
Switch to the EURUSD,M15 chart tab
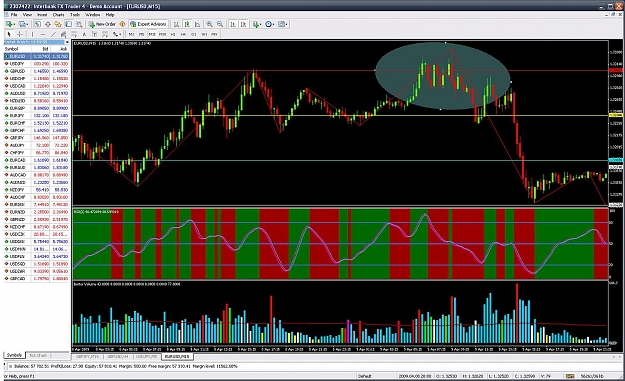(x=177, y=356)
